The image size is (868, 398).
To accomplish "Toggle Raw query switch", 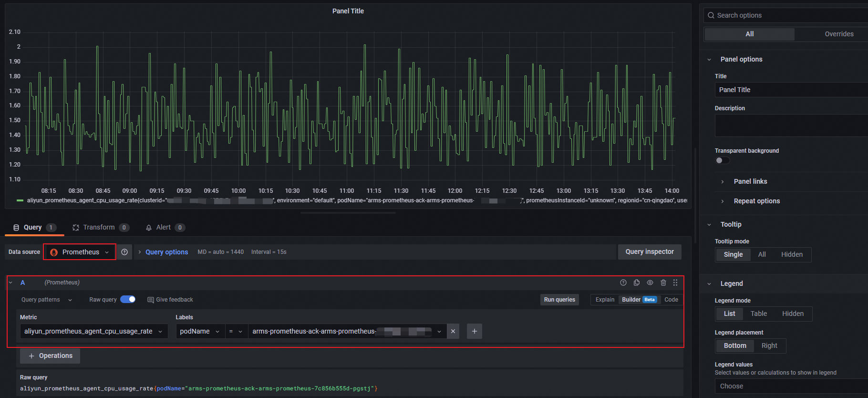I will click(x=128, y=299).
